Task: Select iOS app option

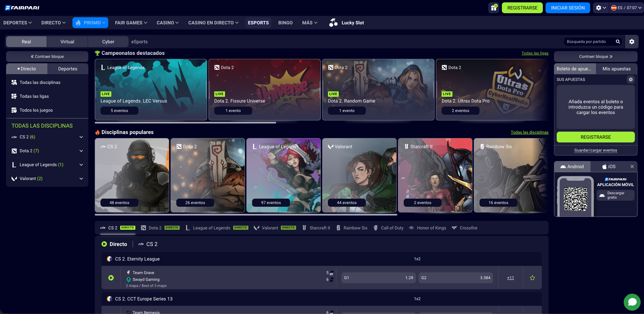Action: click(609, 166)
